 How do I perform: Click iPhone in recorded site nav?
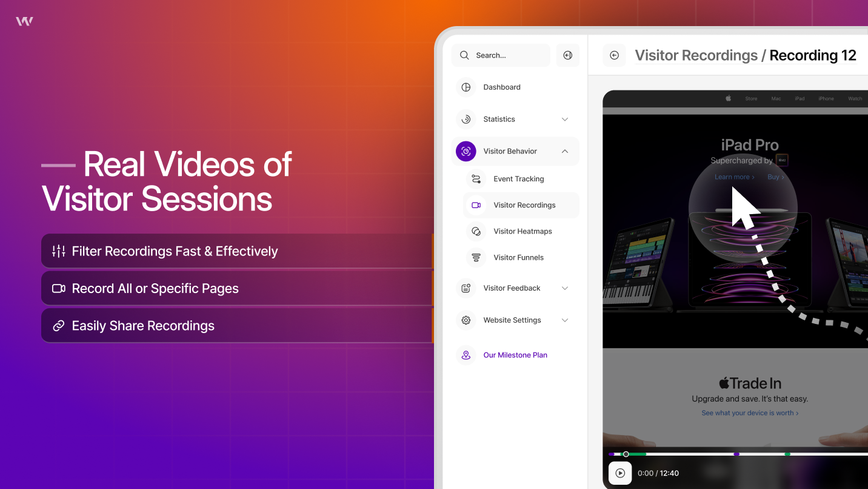826,98
